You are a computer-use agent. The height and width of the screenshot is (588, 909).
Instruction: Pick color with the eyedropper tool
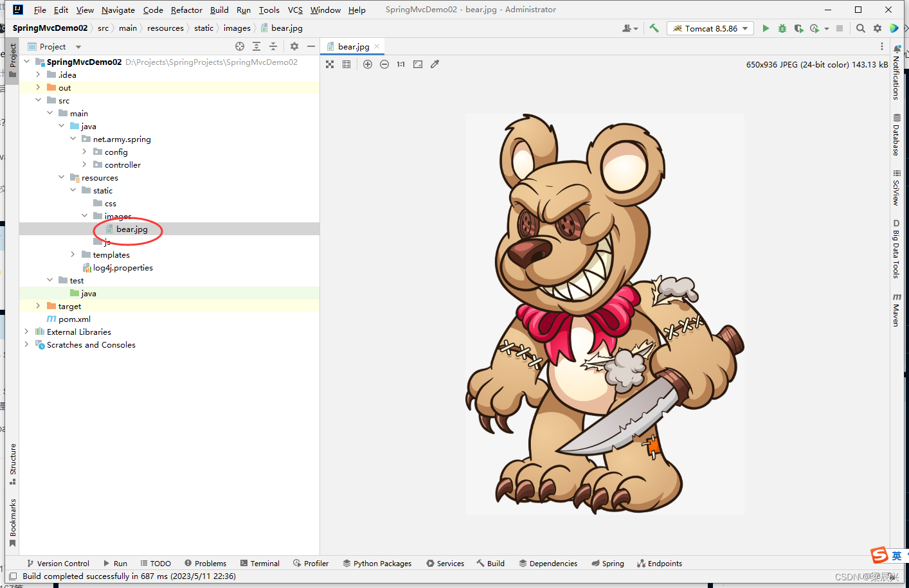[435, 64]
